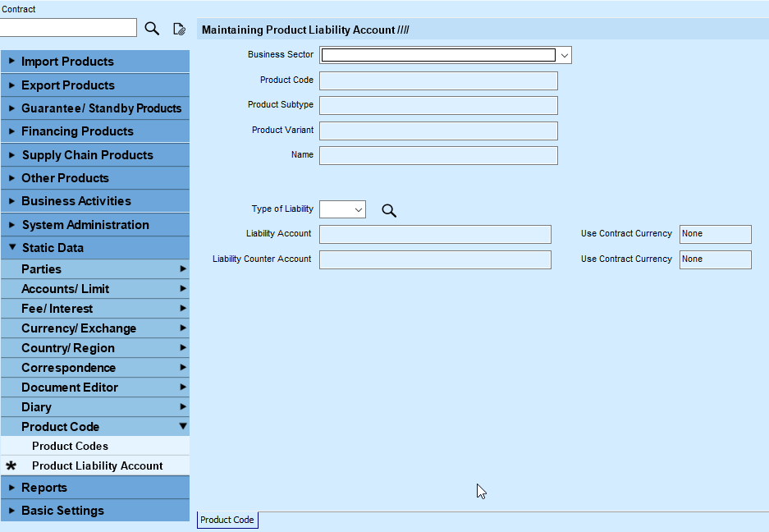The image size is (769, 532).
Task: Open the Diary submenu
Action: point(95,406)
